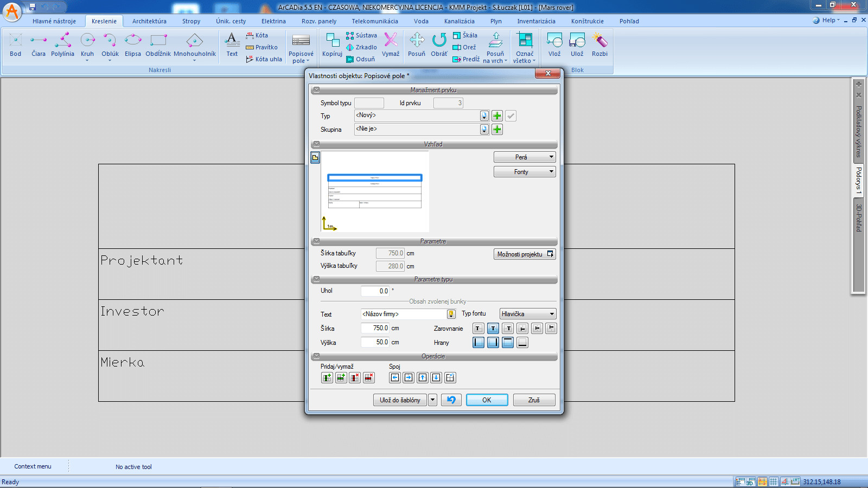Click Možnosti projektu button
The width and height of the screenshot is (868, 488).
pos(525,254)
